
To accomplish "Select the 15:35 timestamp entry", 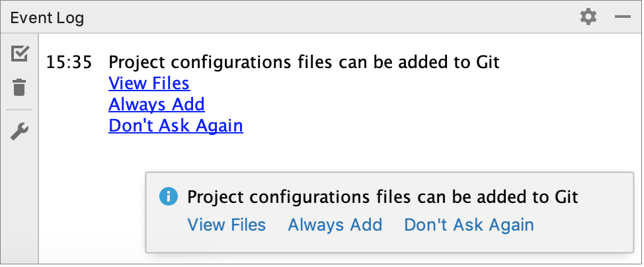I will click(x=69, y=63).
